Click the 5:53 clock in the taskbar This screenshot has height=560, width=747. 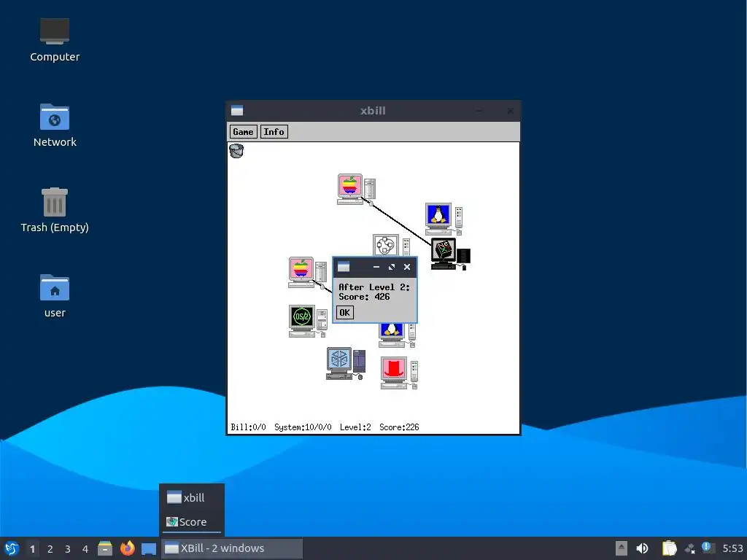coord(732,548)
